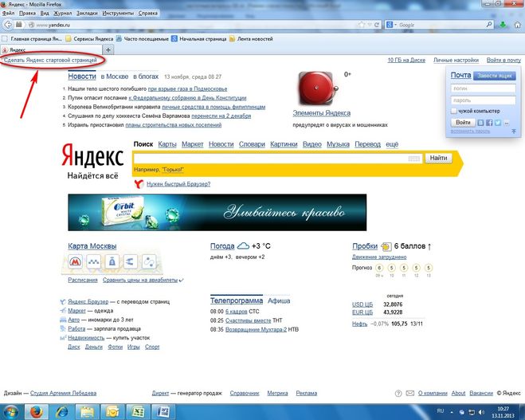Go to the Firefox home page icon

coord(518,25)
